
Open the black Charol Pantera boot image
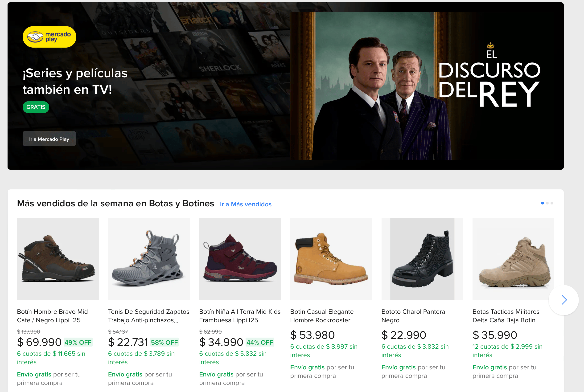(422, 259)
